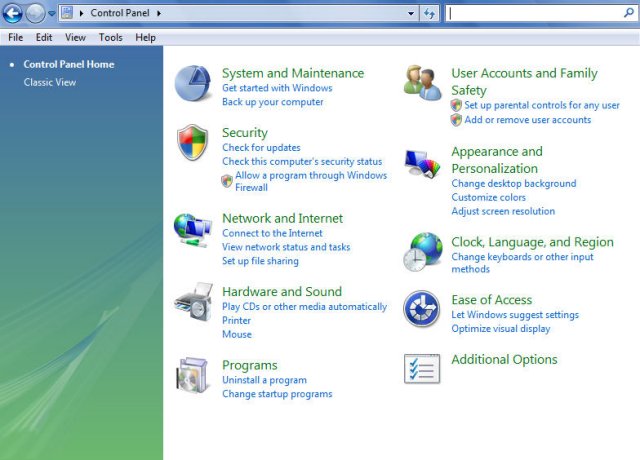Click the Security shield icon

pyautogui.click(x=192, y=142)
